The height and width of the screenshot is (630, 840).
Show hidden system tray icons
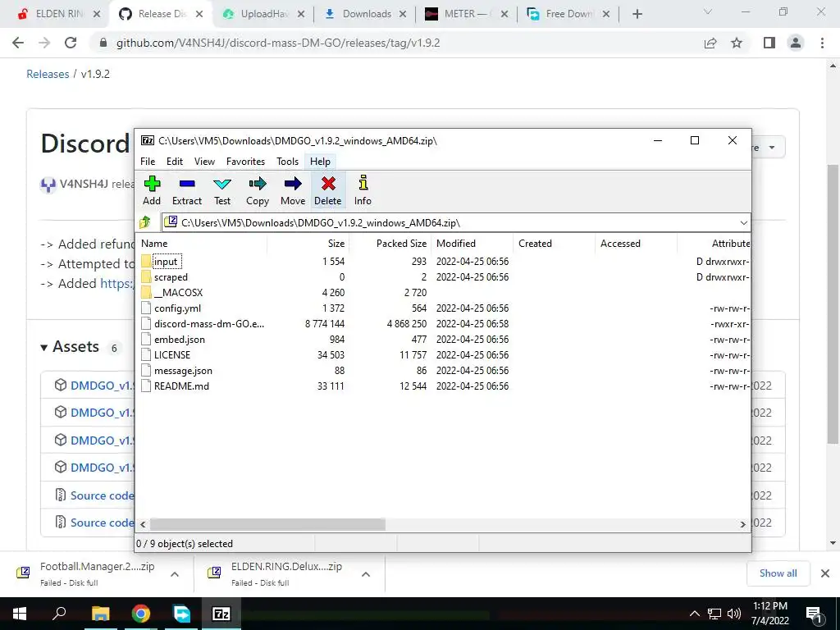click(x=694, y=614)
